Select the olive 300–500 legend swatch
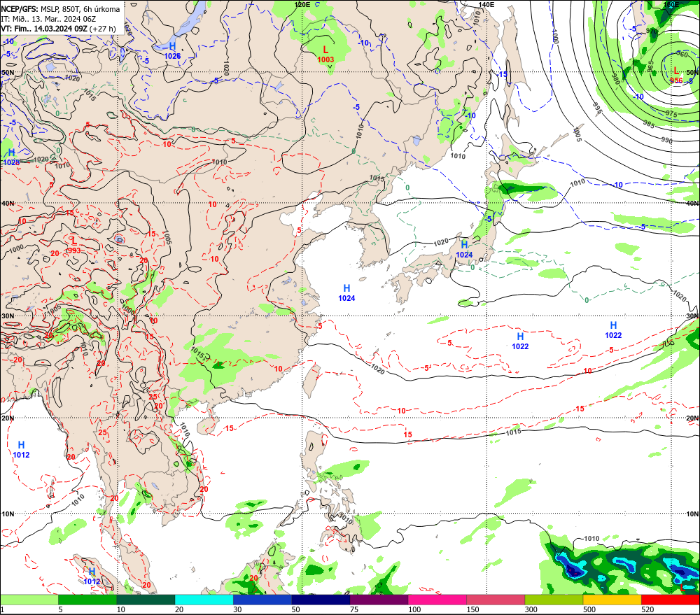Screen dimensions: 700x615 554,600
